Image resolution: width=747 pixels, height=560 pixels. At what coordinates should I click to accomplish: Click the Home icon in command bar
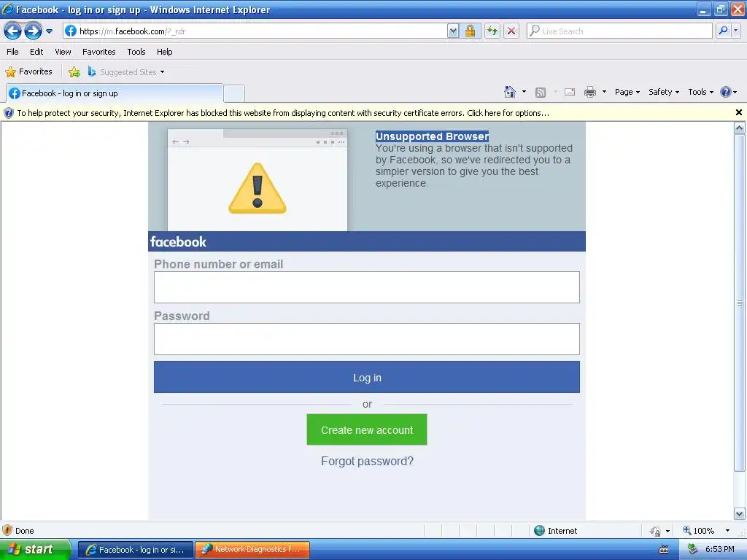pyautogui.click(x=510, y=92)
